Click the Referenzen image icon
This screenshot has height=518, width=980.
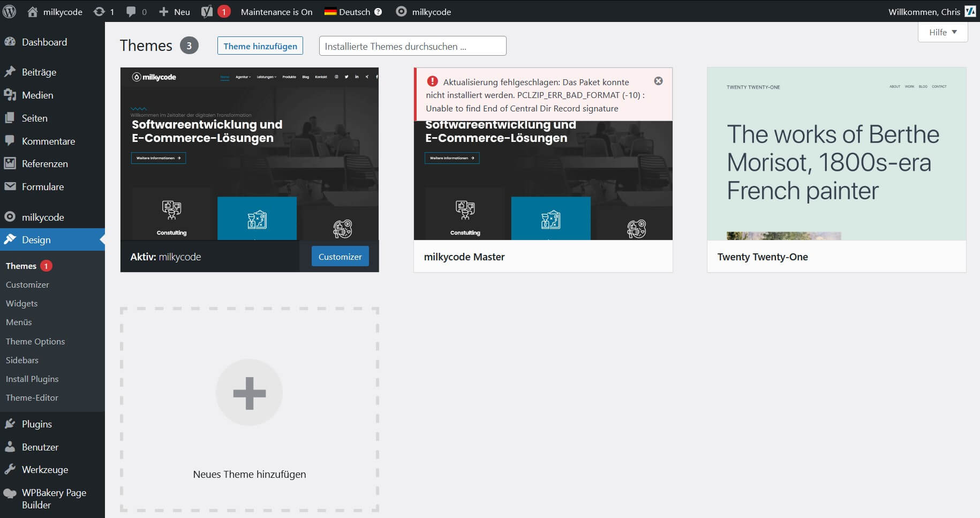point(10,163)
